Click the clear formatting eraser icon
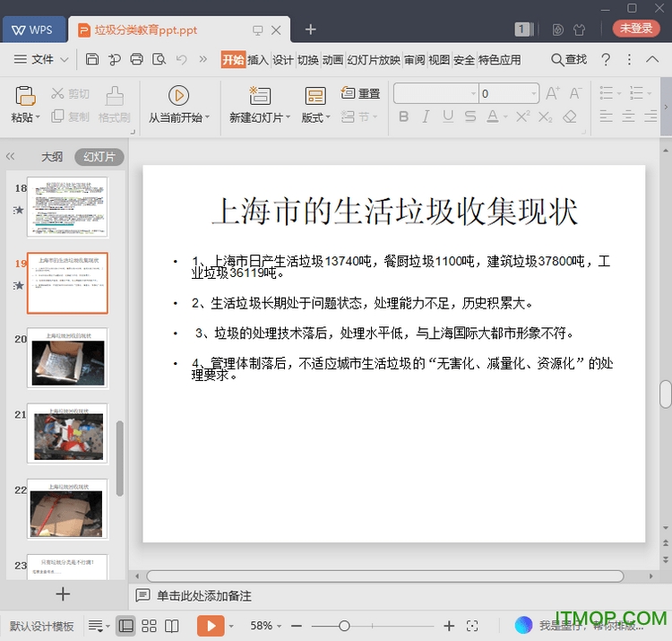The image size is (672, 641). click(570, 117)
